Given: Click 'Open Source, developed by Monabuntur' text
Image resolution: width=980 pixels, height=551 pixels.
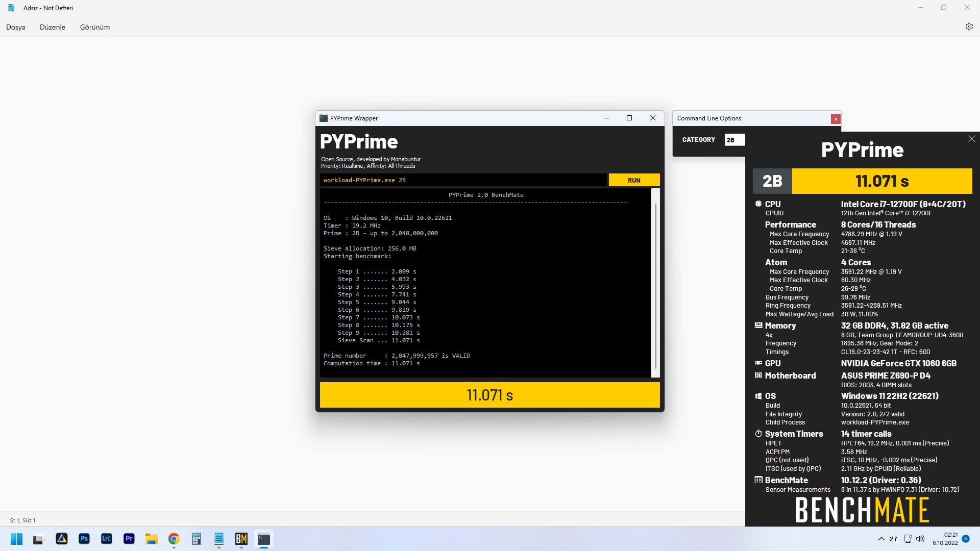Looking at the screenshot, I should coord(371,159).
